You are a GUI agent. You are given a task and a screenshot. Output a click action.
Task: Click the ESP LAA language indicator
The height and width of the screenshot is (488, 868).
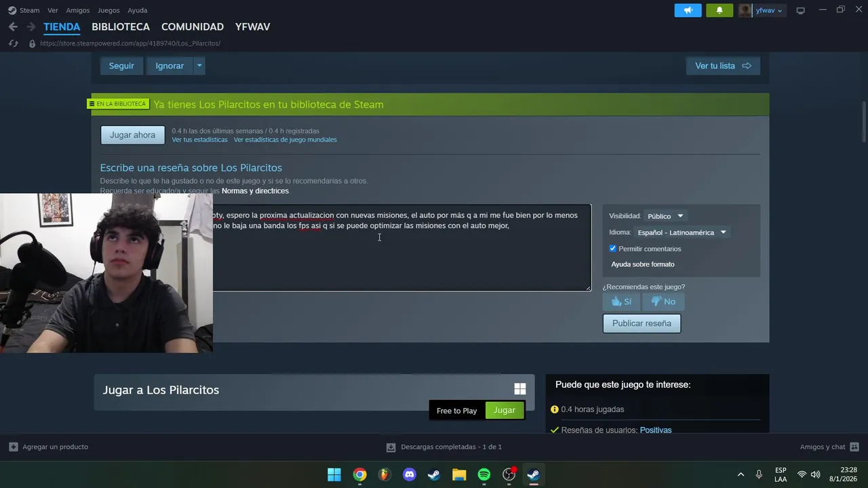781,474
